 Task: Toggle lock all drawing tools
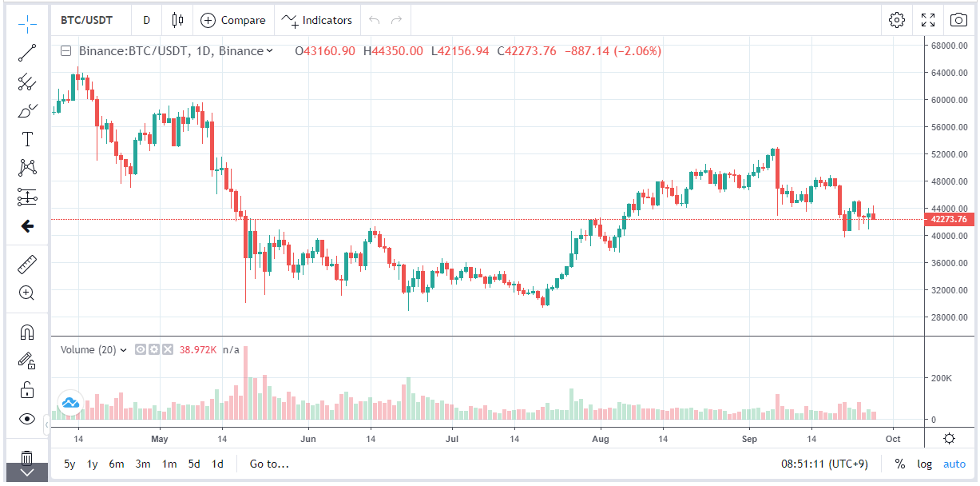[x=27, y=390]
